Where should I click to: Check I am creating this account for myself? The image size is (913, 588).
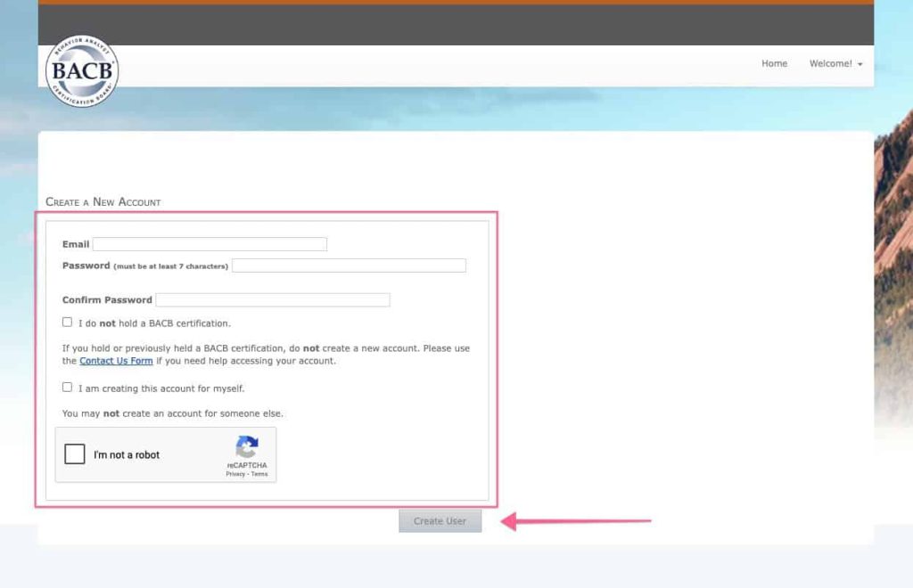pos(67,387)
